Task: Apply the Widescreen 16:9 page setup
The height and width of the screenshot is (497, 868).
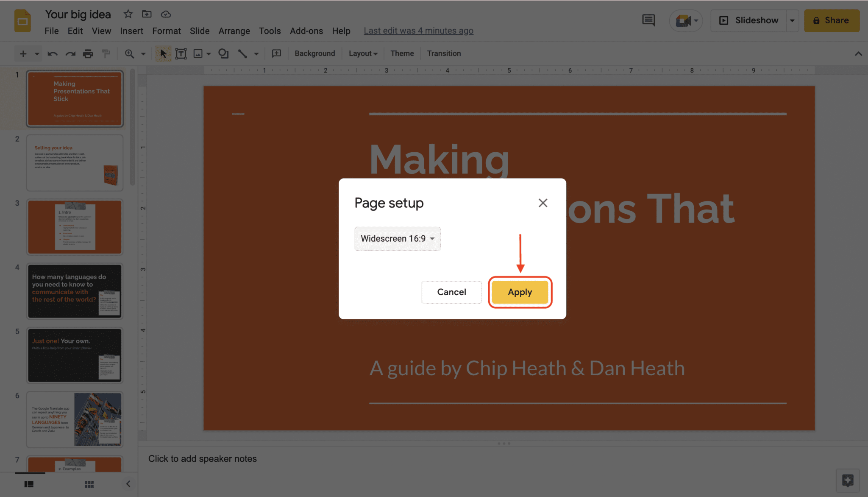Action: pyautogui.click(x=520, y=292)
